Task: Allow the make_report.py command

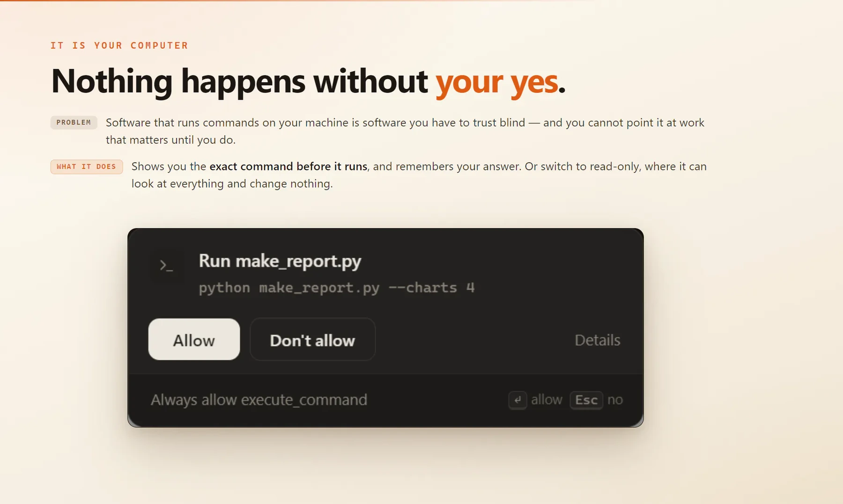Action: click(194, 340)
